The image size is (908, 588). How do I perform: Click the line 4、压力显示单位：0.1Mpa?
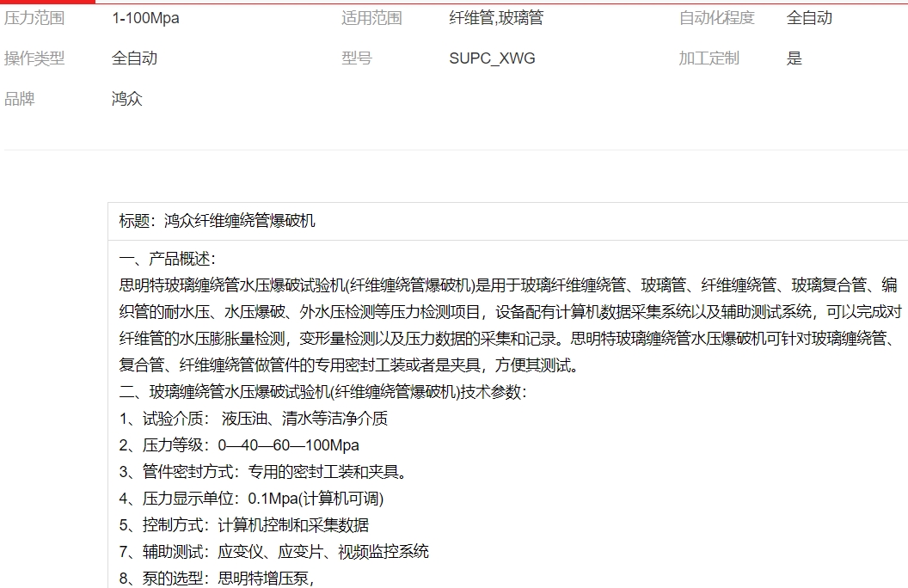[251, 499]
